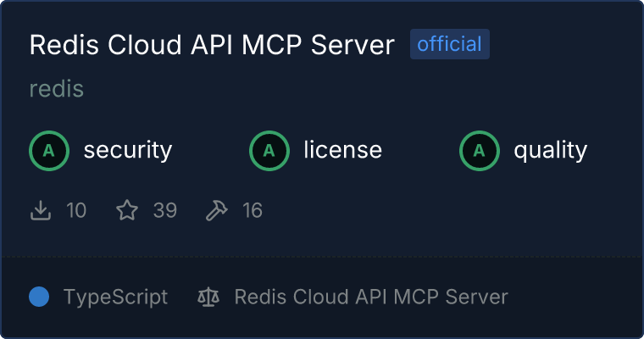This screenshot has width=644, height=339.
Task: Click the star count 39
Action: (165, 210)
